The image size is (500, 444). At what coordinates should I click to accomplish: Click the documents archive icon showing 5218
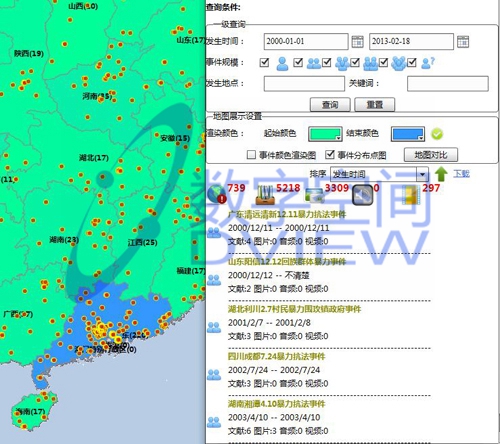(x=265, y=195)
